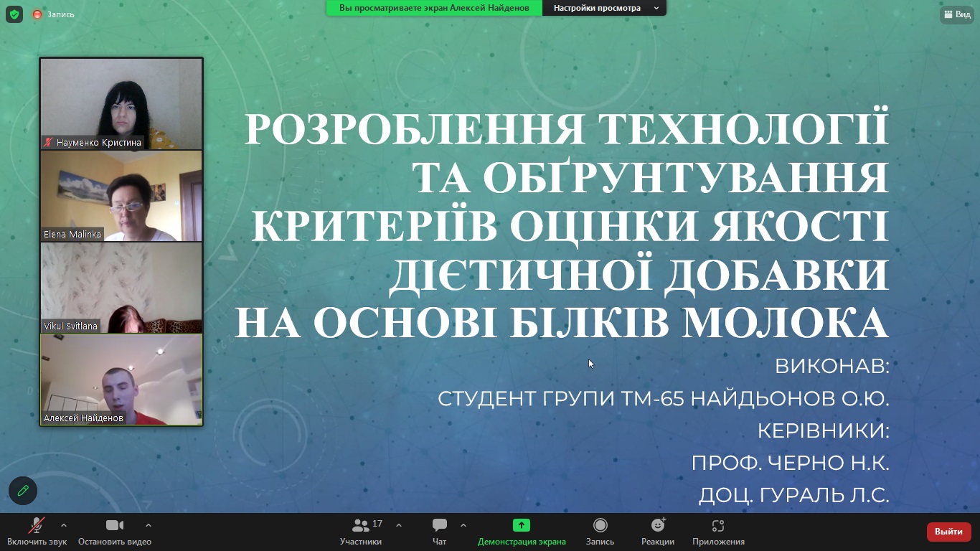Screen dimensions: 980x551
Task: Click the word КЕРІВНИКИ: on the slide
Action: pos(824,431)
